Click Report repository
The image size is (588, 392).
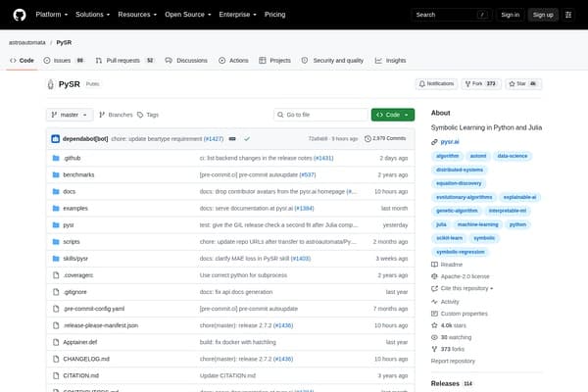pyautogui.click(x=453, y=362)
